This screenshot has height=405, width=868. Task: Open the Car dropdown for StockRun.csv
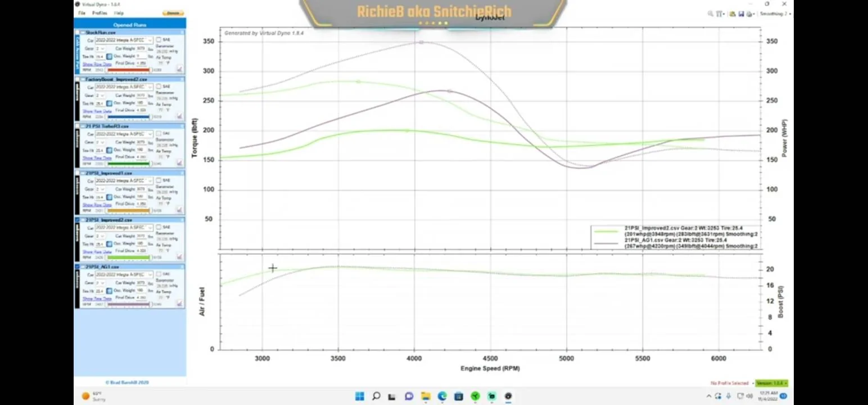click(x=150, y=40)
